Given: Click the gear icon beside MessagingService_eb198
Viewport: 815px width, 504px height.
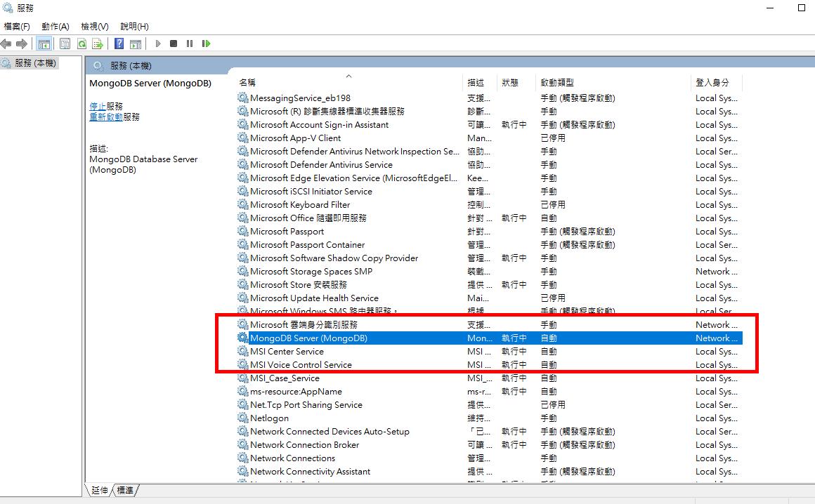Looking at the screenshot, I should tap(242, 98).
